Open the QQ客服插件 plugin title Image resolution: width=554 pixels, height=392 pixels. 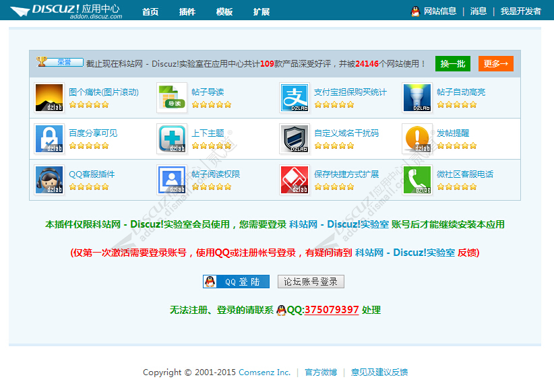(x=92, y=174)
